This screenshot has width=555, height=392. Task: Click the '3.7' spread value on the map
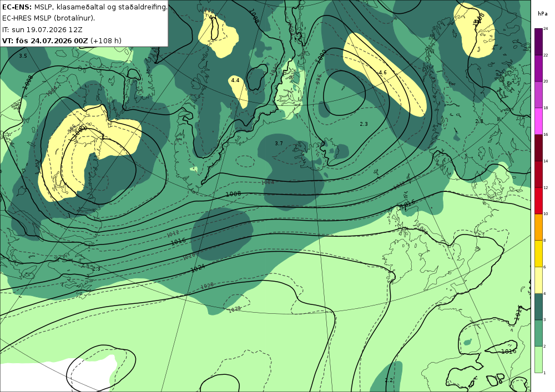(279, 143)
